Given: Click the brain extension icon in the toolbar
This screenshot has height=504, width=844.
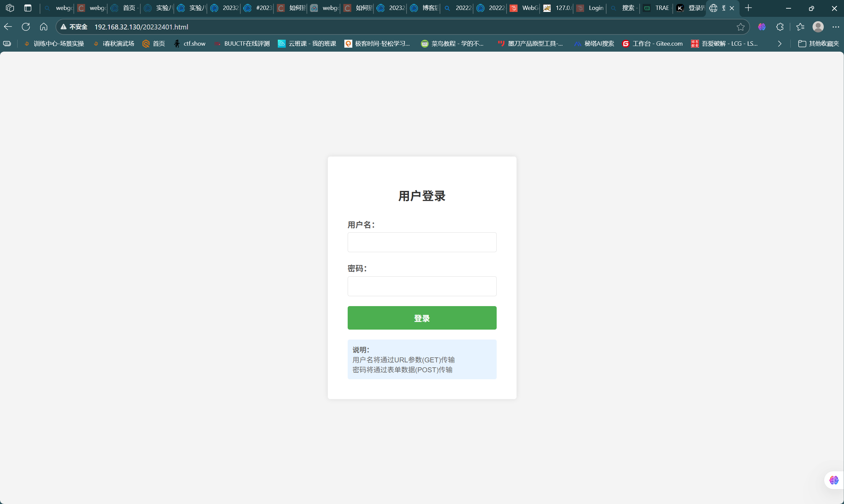Looking at the screenshot, I should click(762, 27).
